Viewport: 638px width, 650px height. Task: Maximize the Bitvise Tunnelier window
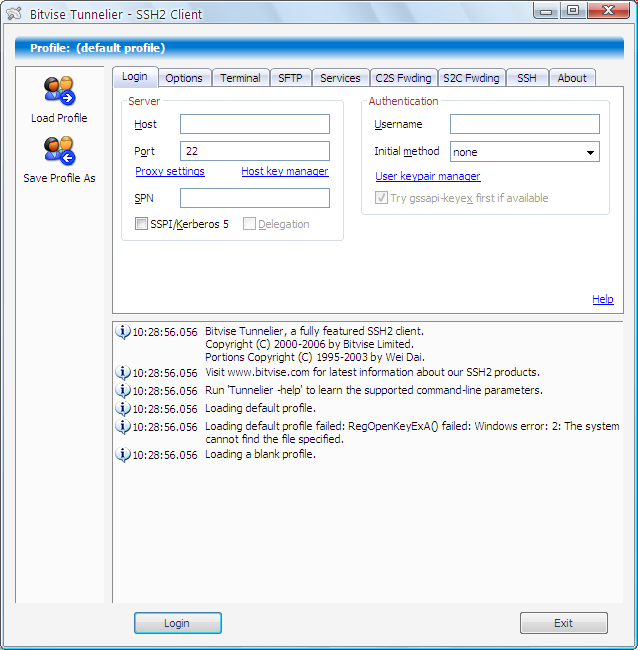pyautogui.click(x=573, y=11)
